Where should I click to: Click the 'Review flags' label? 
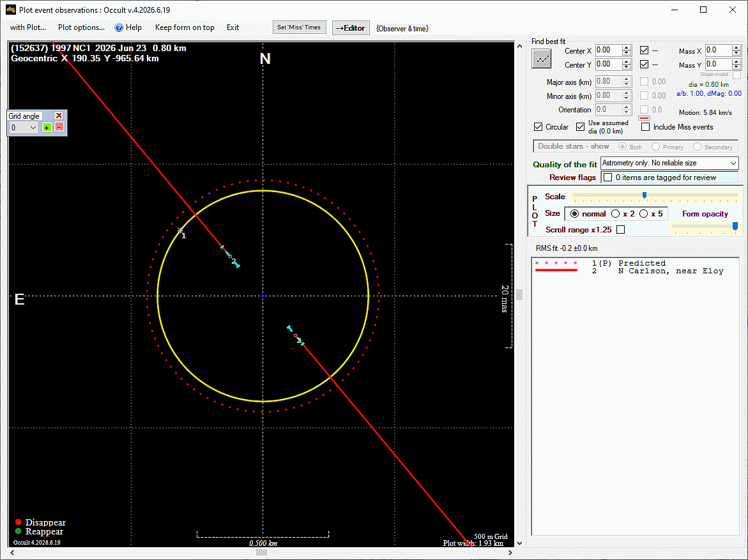pos(572,178)
